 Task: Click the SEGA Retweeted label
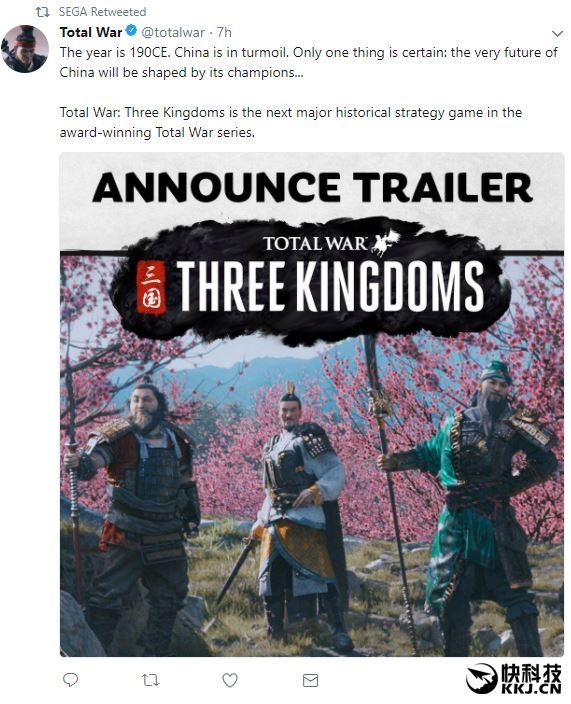(x=102, y=12)
